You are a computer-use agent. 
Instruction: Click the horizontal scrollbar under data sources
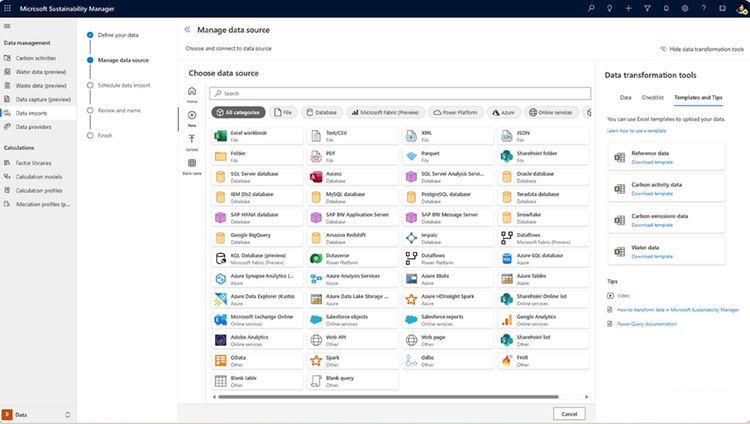point(388,397)
